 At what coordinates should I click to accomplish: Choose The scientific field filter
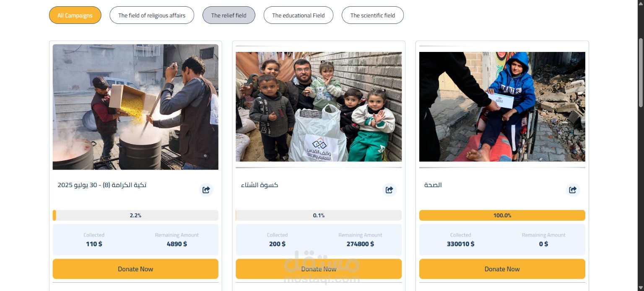pyautogui.click(x=372, y=15)
